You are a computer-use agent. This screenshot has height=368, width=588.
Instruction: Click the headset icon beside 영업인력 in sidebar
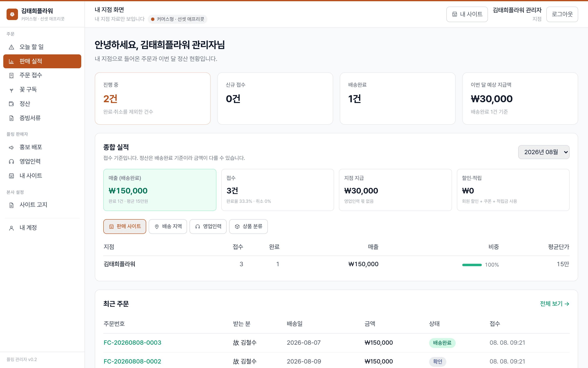pyautogui.click(x=11, y=162)
